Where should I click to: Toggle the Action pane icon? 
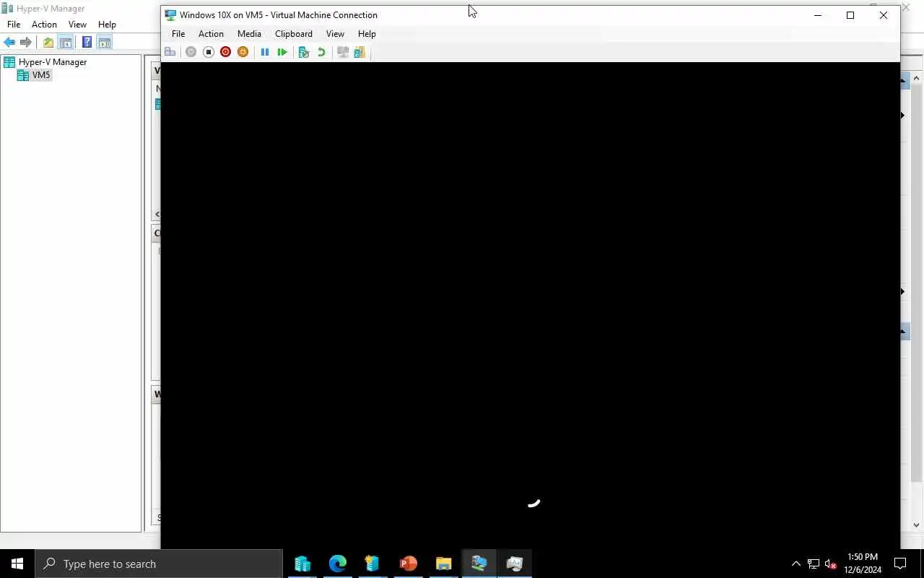104,43
